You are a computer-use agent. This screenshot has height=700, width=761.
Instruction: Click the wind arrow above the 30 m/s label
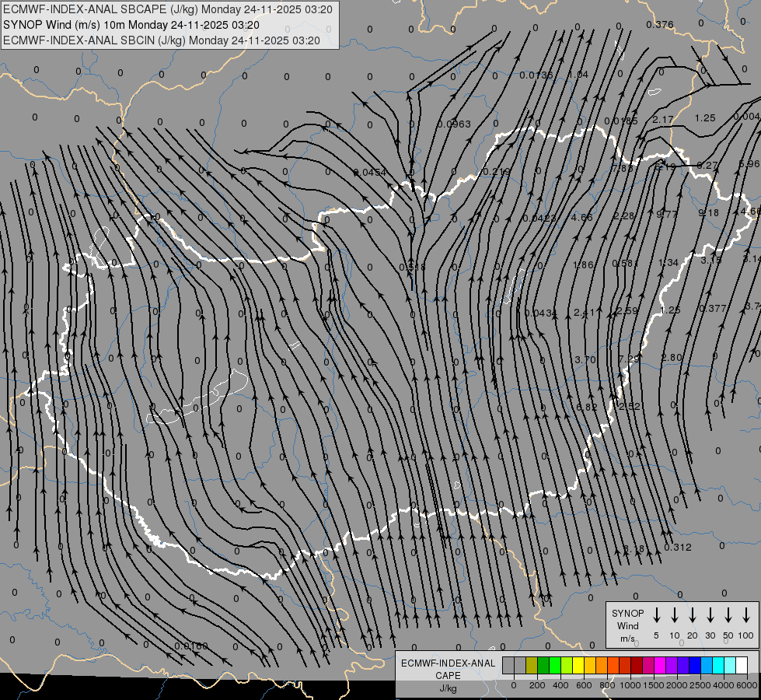(x=710, y=615)
